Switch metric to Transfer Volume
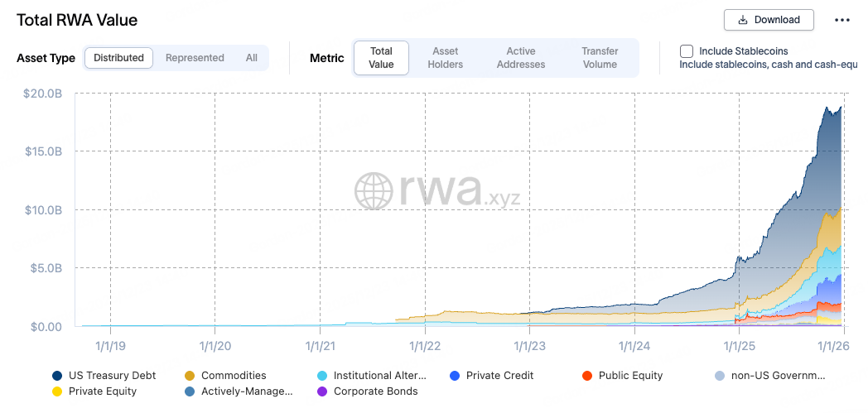The image size is (868, 413). tap(600, 58)
